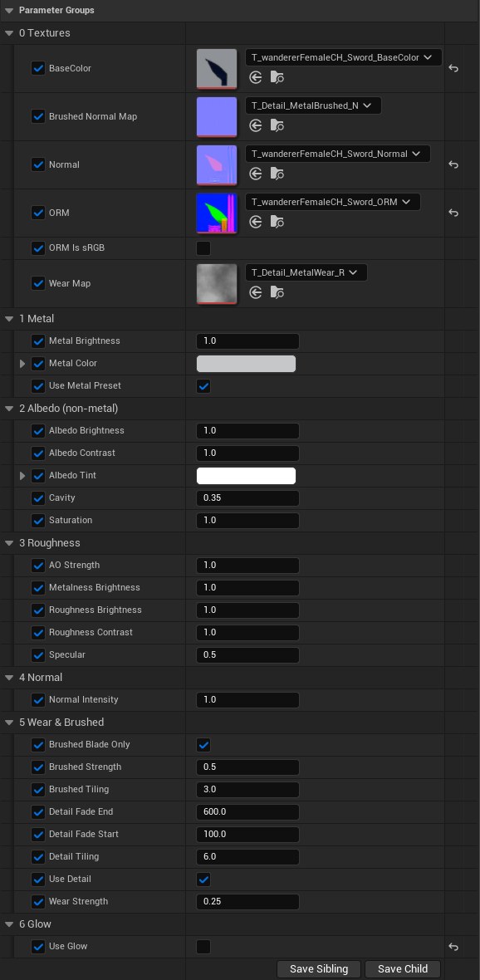Browse to Brushed Normal Map asset

click(277, 125)
